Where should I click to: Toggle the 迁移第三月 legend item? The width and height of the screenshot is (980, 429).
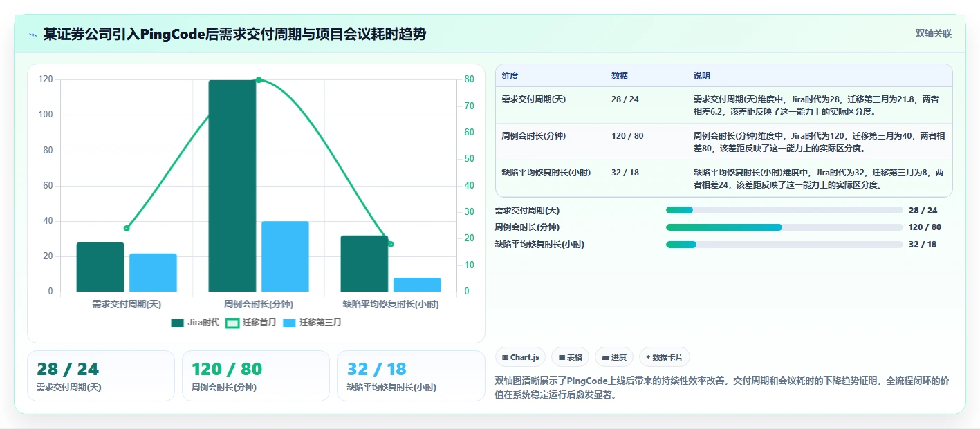tap(312, 323)
